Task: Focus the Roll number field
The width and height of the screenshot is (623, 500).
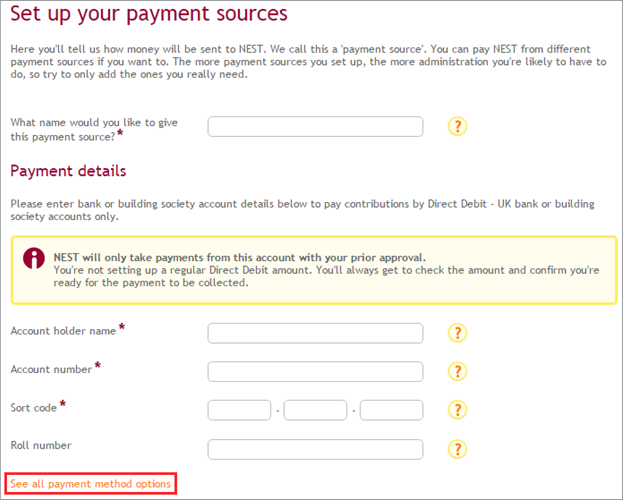Action: pos(315,449)
